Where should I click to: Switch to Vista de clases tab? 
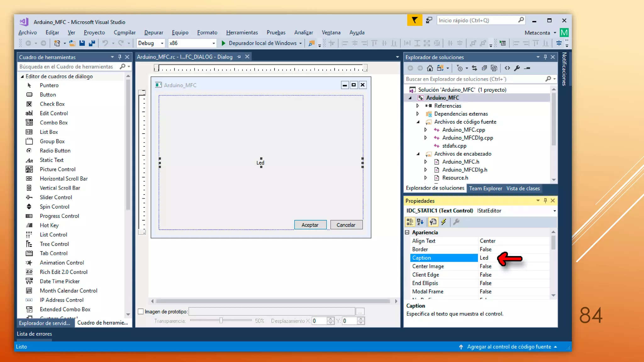click(523, 189)
